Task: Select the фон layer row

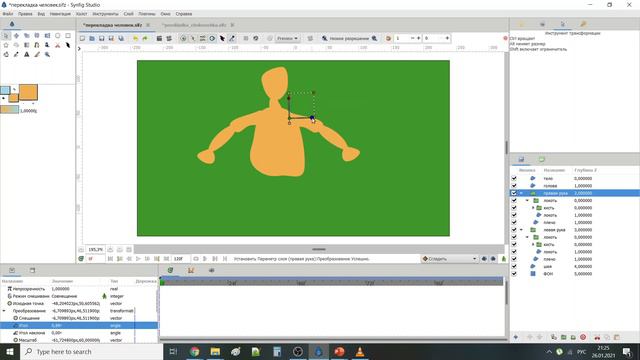Action: pyautogui.click(x=575, y=274)
